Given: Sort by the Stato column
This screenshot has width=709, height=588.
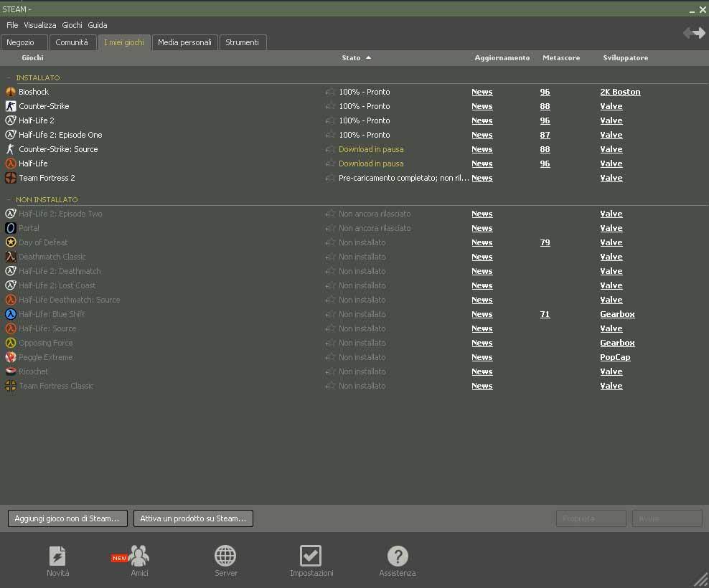Looking at the screenshot, I should pyautogui.click(x=357, y=58).
